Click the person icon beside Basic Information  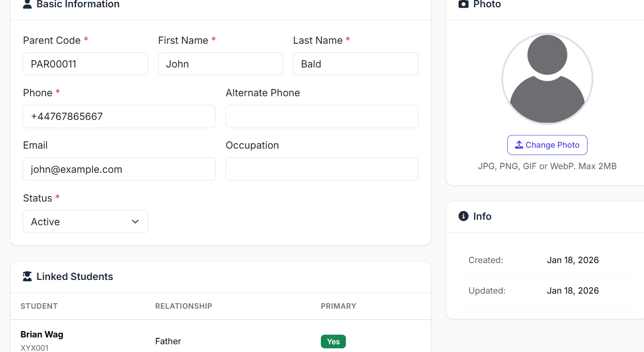point(27,5)
